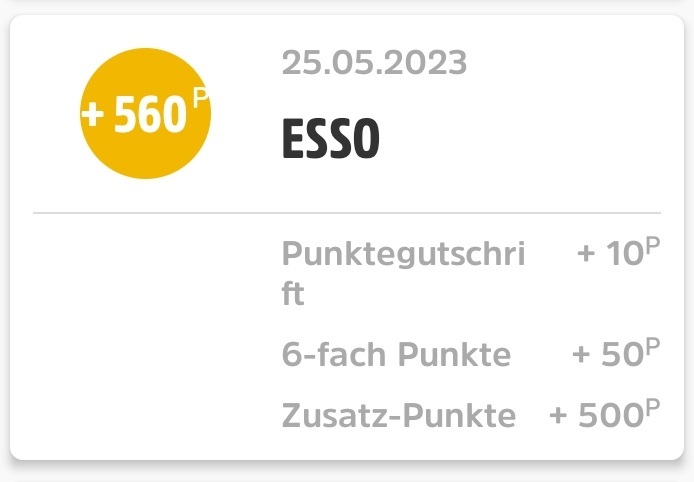694x482 pixels.
Task: Select the superscript P after + 50
Action: 652,347
